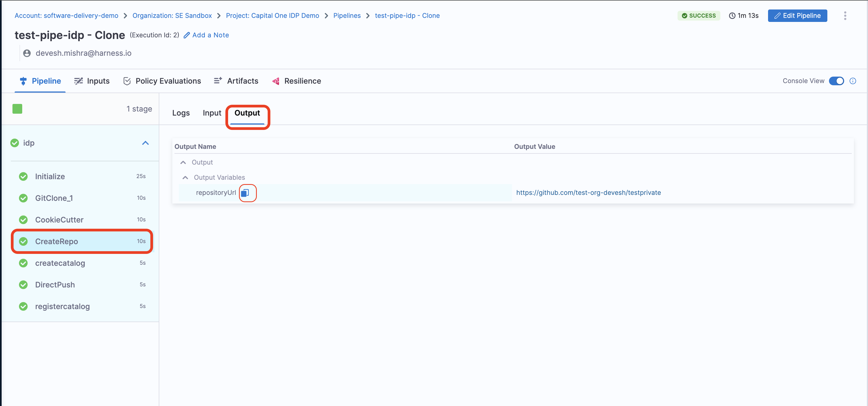Collapse the Output section

(183, 162)
